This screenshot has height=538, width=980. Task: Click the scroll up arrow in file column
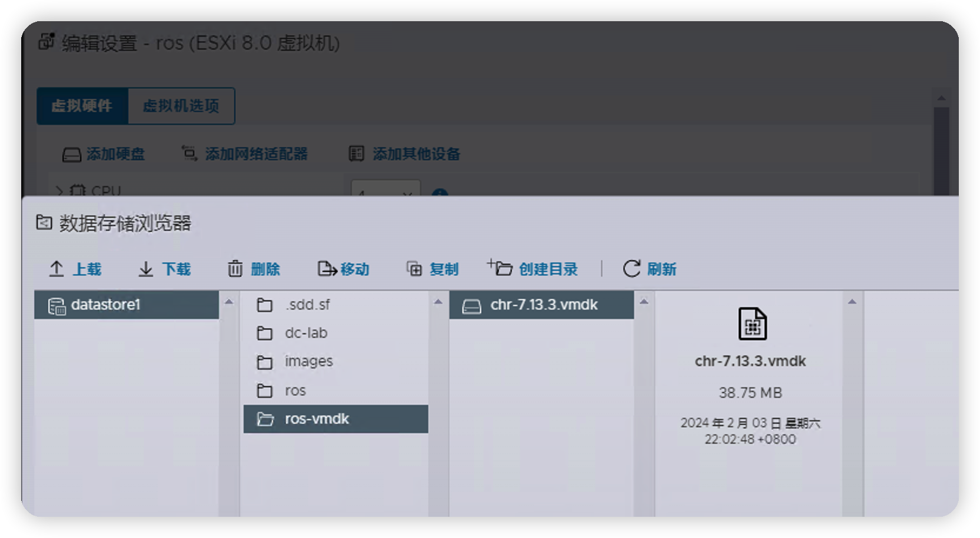[644, 302]
